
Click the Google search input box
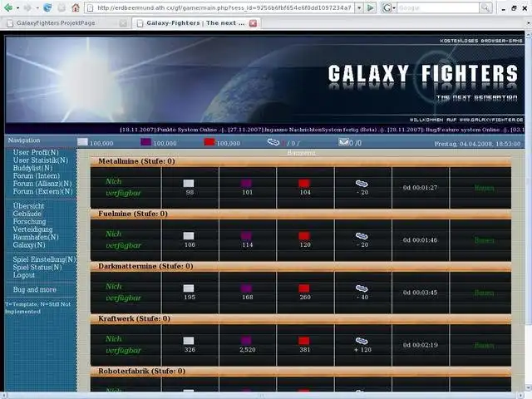(x=438, y=7)
